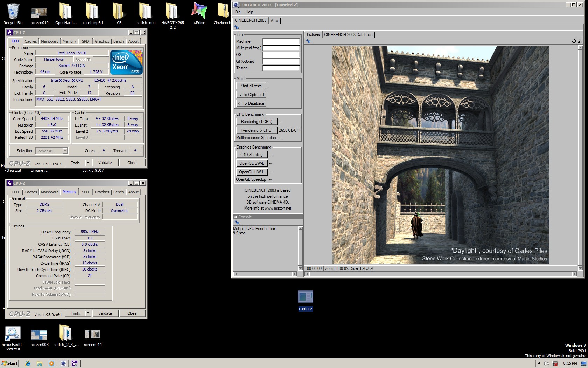588x368 pixels.
Task: Click the pin icon in Console panel
Action: point(237,223)
